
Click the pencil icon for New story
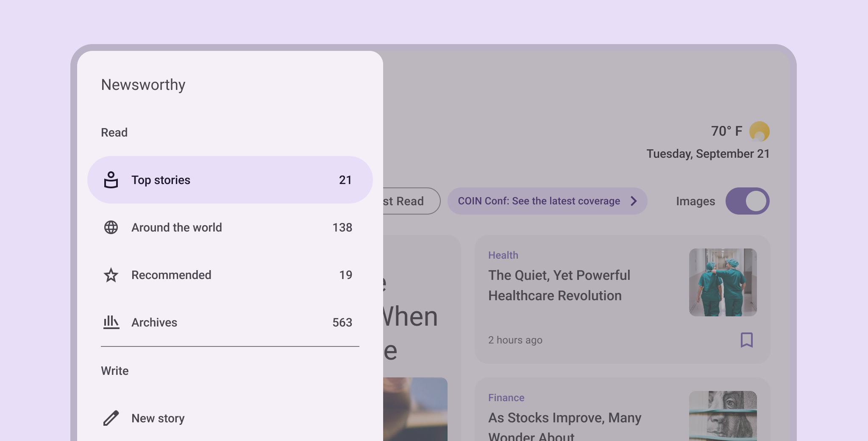point(111,418)
